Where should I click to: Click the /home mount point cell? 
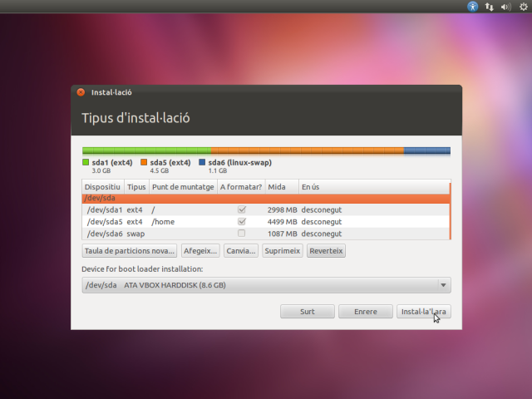163,222
